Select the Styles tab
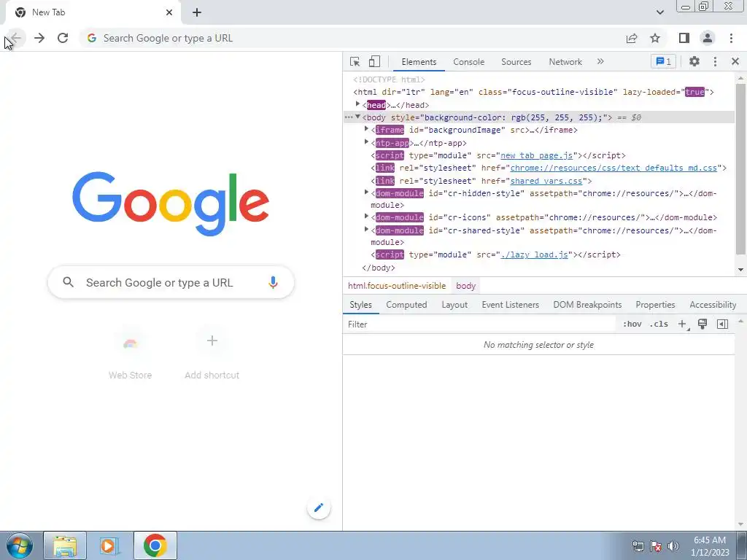This screenshot has width=747, height=560. tap(360, 305)
